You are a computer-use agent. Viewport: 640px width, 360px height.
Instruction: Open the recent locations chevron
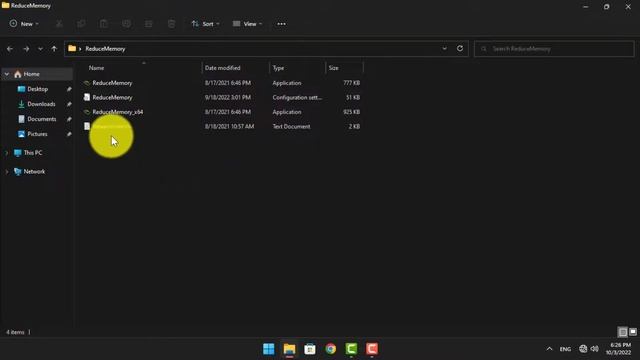(40, 49)
